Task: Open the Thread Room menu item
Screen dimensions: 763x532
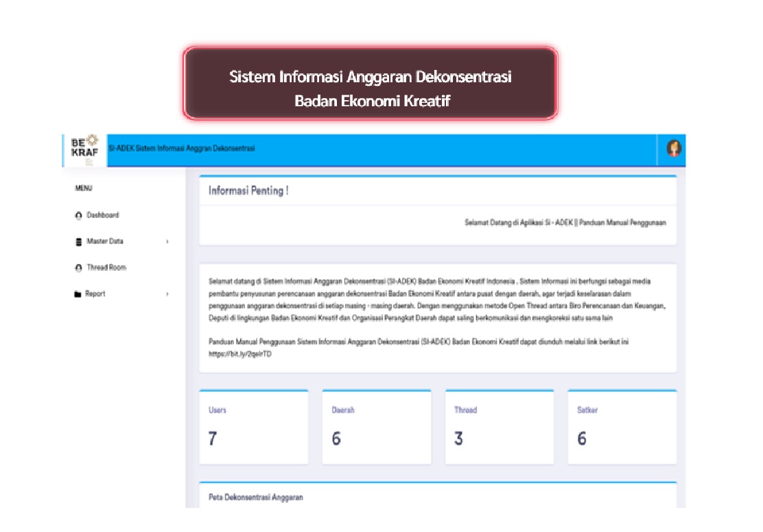Action: click(106, 267)
